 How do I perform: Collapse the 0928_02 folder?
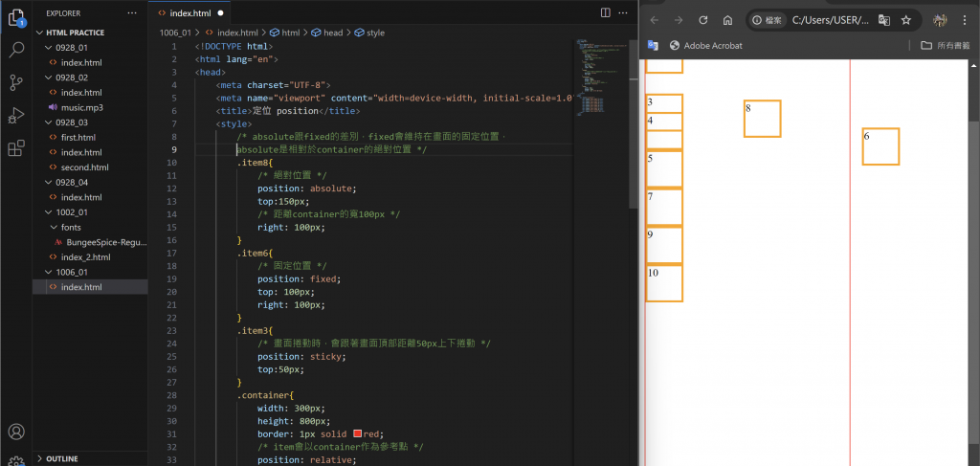[x=50, y=78]
